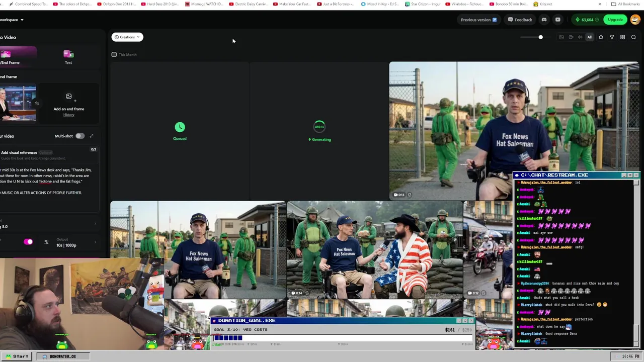Open the All Bookmarks folder
The width and height of the screenshot is (644, 362).
[x=625, y=4]
